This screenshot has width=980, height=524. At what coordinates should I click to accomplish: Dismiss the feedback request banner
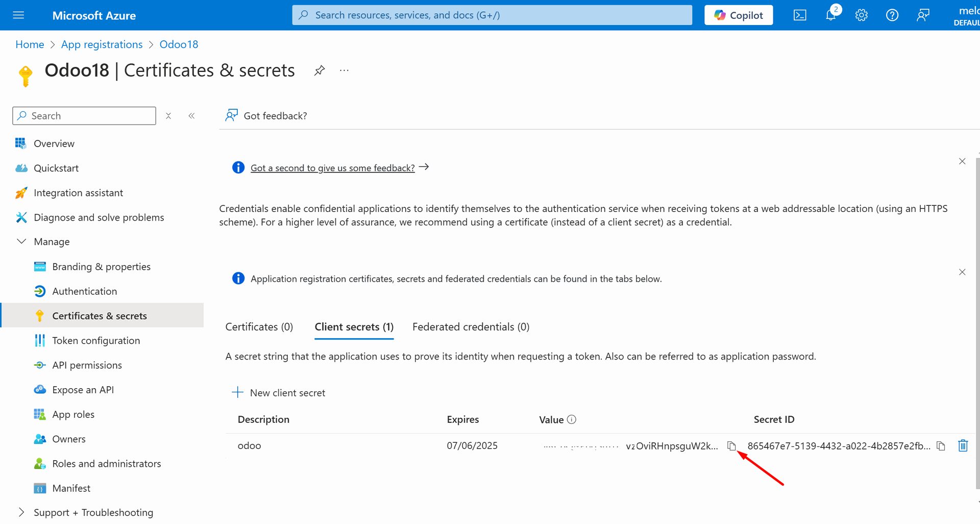[x=962, y=161]
